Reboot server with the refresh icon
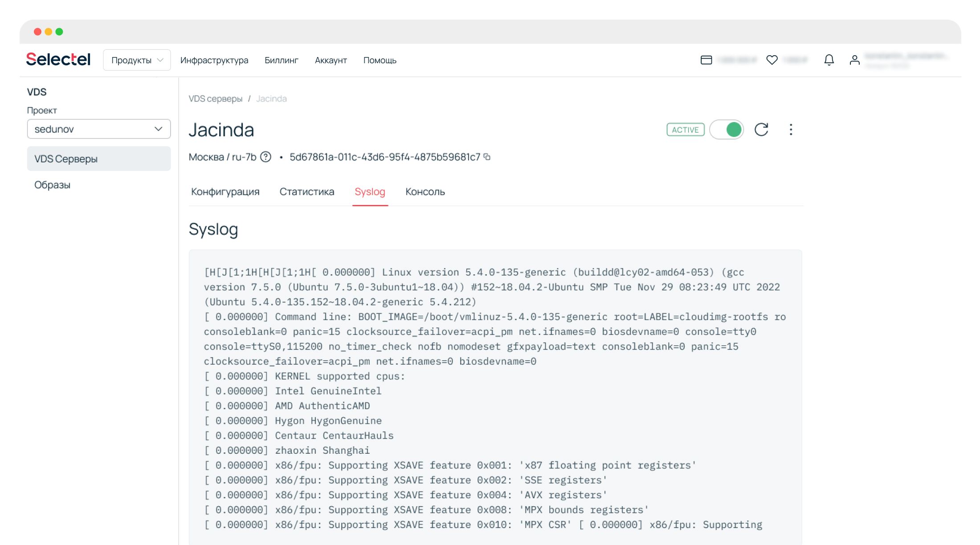The height and width of the screenshot is (545, 980). point(761,130)
